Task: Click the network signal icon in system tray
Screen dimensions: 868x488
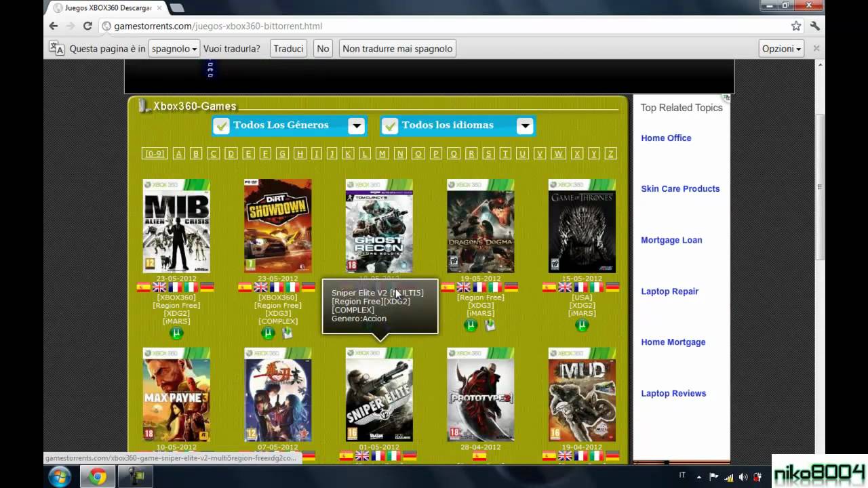Action: [729, 477]
